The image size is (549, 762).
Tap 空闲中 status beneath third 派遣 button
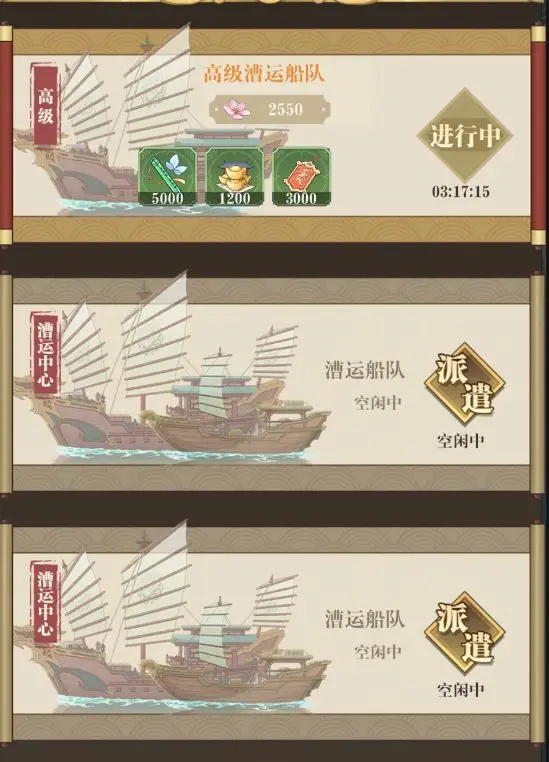pyautogui.click(x=461, y=689)
